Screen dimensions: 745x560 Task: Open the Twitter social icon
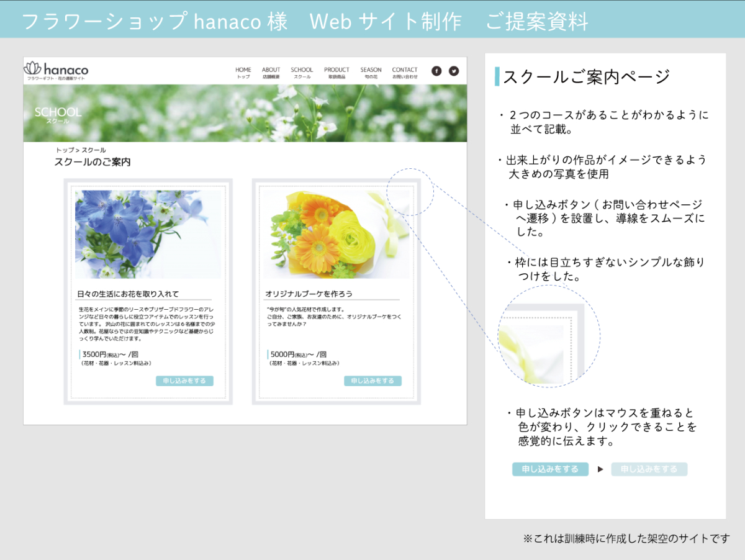[454, 71]
